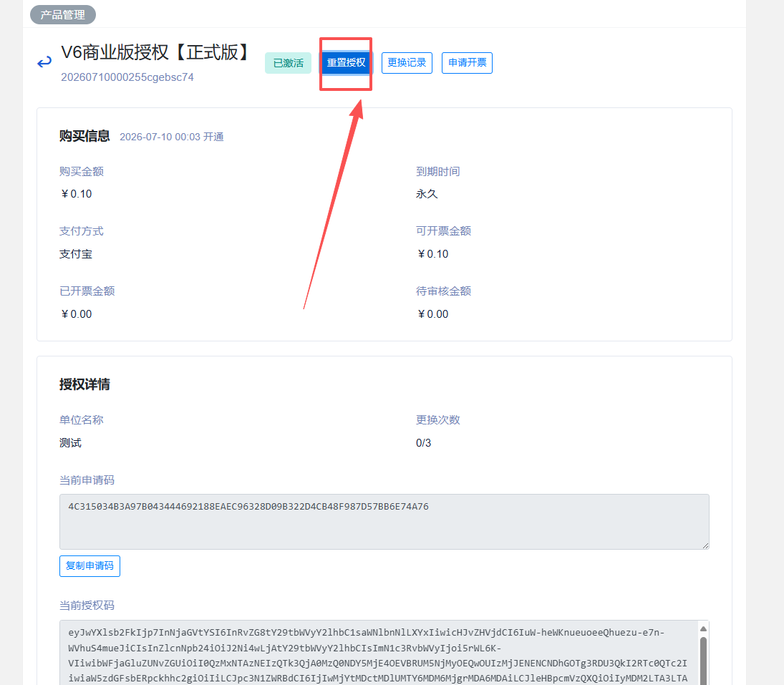Click the scroll-up arrow in the 当前授权码 box
This screenshot has width=784, height=685.
tap(703, 628)
